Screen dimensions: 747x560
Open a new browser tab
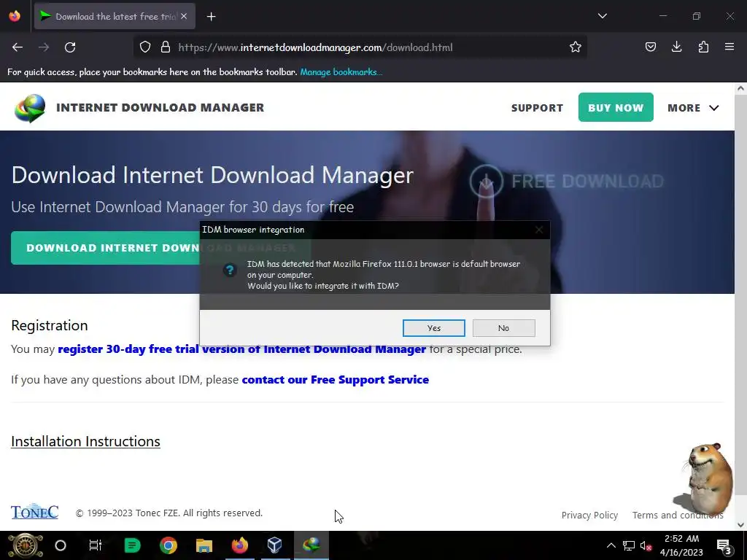pyautogui.click(x=211, y=17)
